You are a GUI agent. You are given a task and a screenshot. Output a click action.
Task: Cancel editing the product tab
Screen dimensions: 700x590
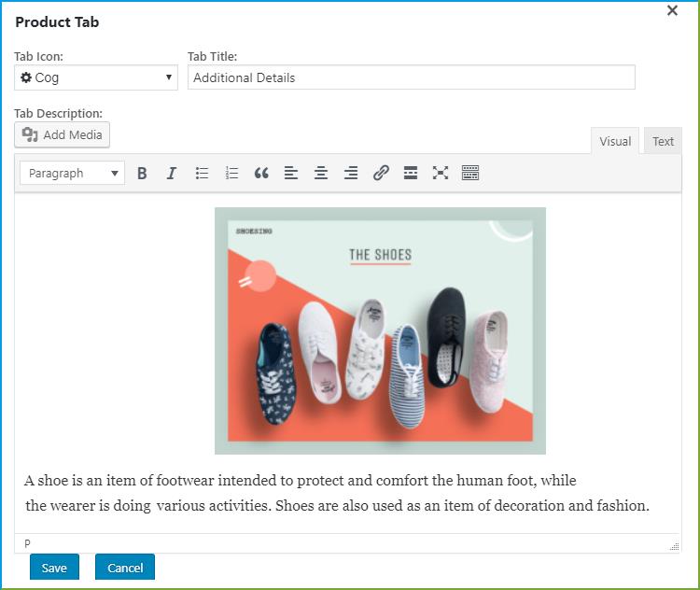click(x=125, y=568)
